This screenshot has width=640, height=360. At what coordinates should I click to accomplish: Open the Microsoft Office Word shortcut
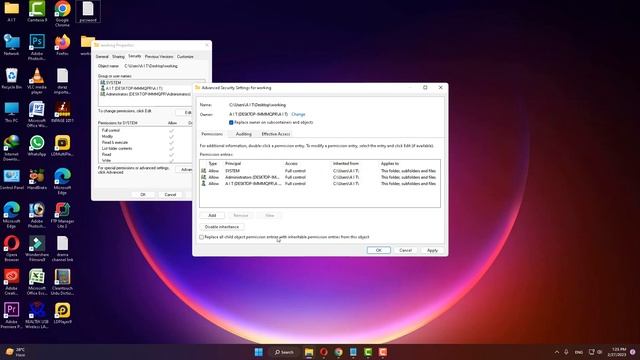pos(37,114)
